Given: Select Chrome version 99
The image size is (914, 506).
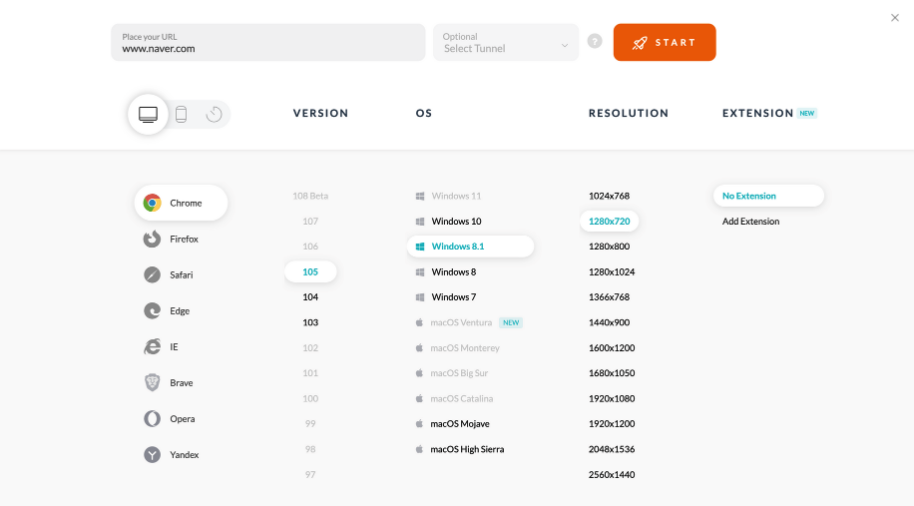Looking at the screenshot, I should 310,424.
